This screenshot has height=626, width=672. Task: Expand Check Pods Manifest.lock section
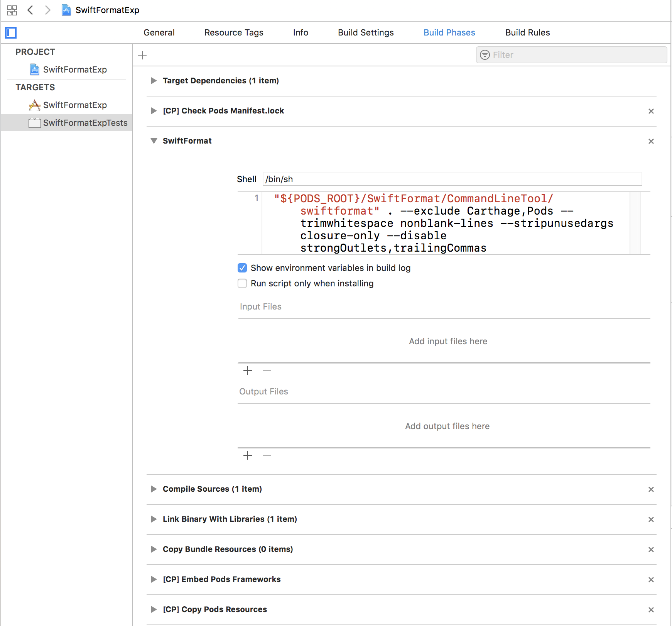(154, 111)
